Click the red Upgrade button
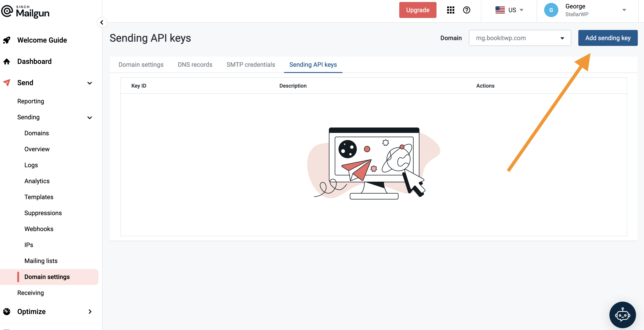This screenshot has width=644, height=330. click(417, 10)
